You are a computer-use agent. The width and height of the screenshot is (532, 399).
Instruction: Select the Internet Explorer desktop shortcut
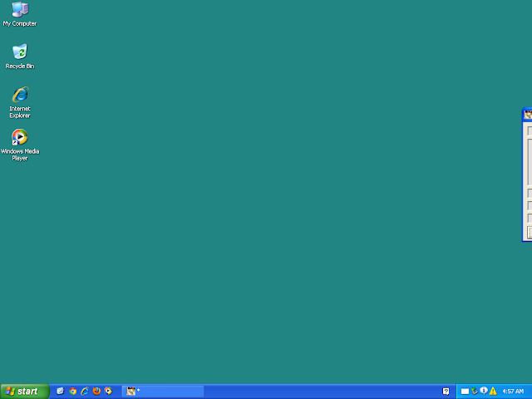(x=20, y=102)
